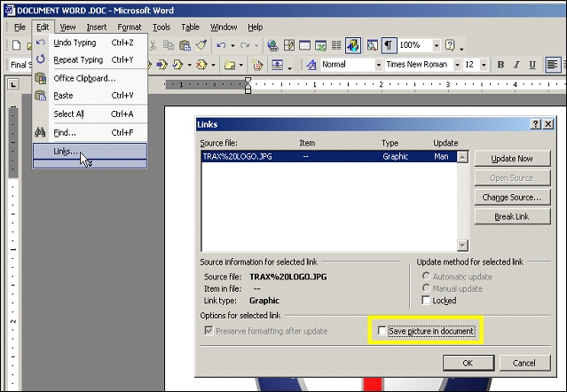This screenshot has height=392, width=567.
Task: Click the Align Left icon
Action: 553,65
